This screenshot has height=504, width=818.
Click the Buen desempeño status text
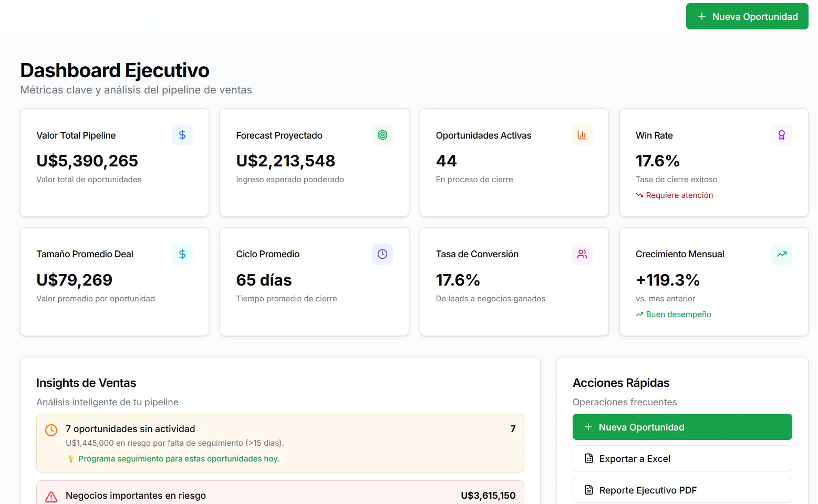click(678, 314)
